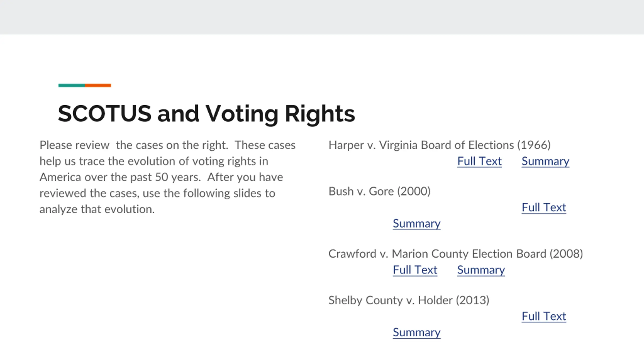Select the 'Please review the cases' paragraph
The image size is (644, 362).
(168, 177)
